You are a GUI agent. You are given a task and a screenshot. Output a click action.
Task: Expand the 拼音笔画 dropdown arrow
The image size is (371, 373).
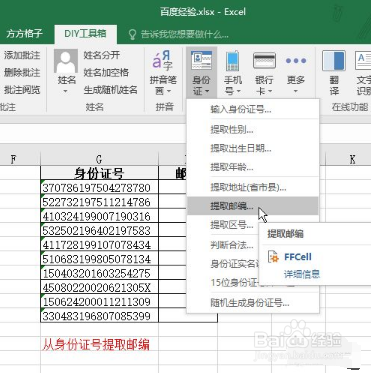click(169, 91)
